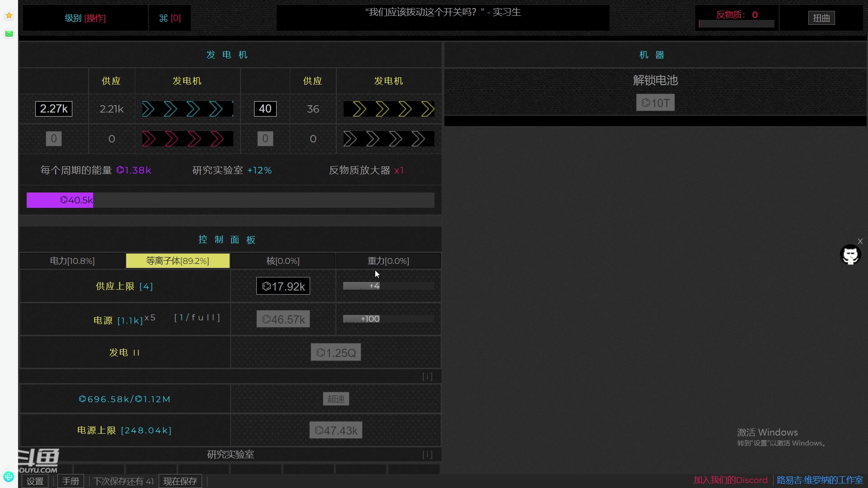Click the 电源 [1.1k] label
Viewport: 868px width, 488px height.
click(x=118, y=320)
